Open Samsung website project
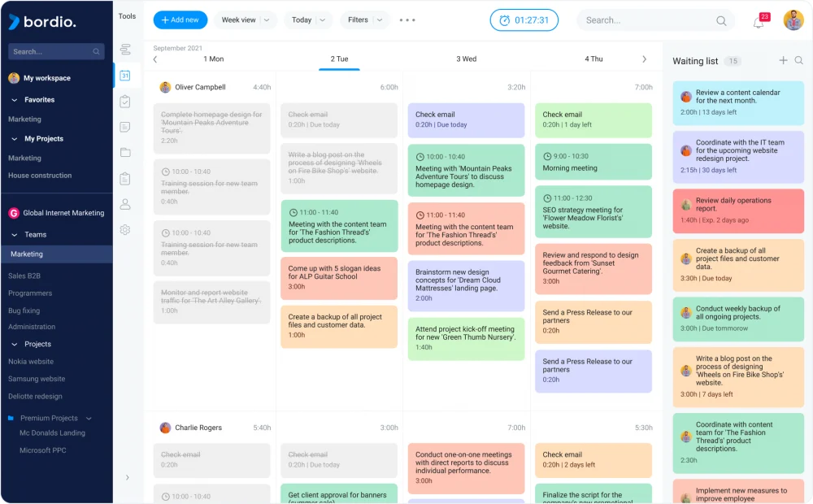The height and width of the screenshot is (504, 813). [x=37, y=379]
